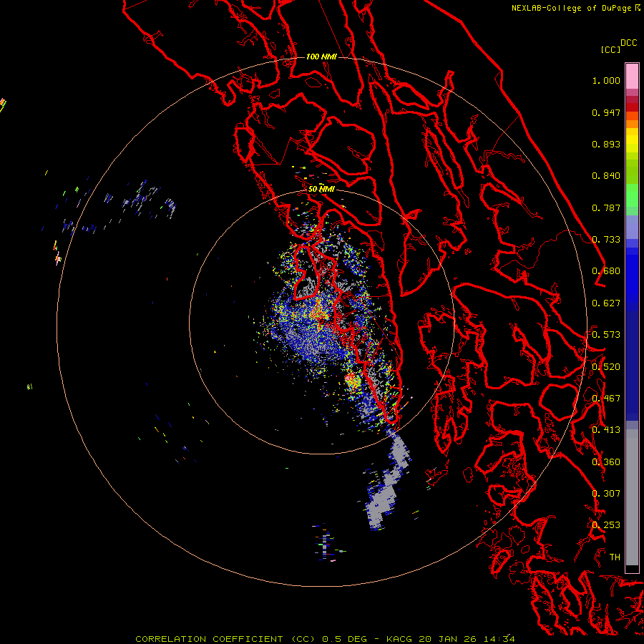This screenshot has height=644, width=644.
Task: Click the Correlation Coefficient KACG bottom caption
Action: pyautogui.click(x=325, y=639)
